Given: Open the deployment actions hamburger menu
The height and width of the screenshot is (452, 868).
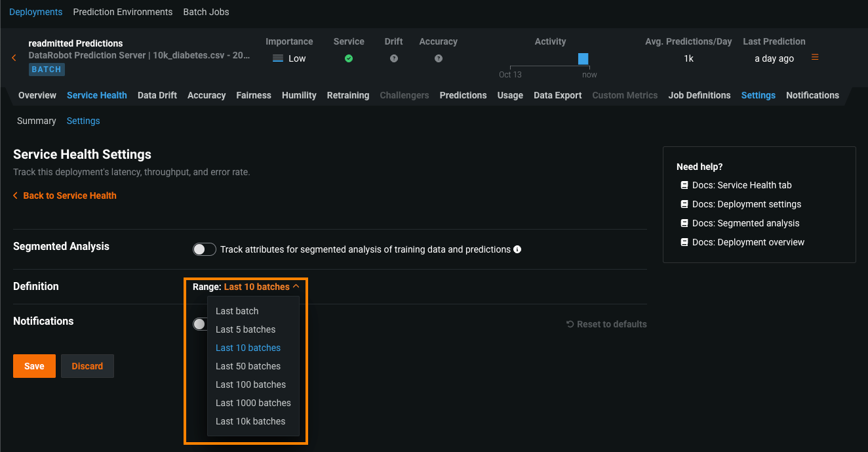Looking at the screenshot, I should [x=815, y=57].
